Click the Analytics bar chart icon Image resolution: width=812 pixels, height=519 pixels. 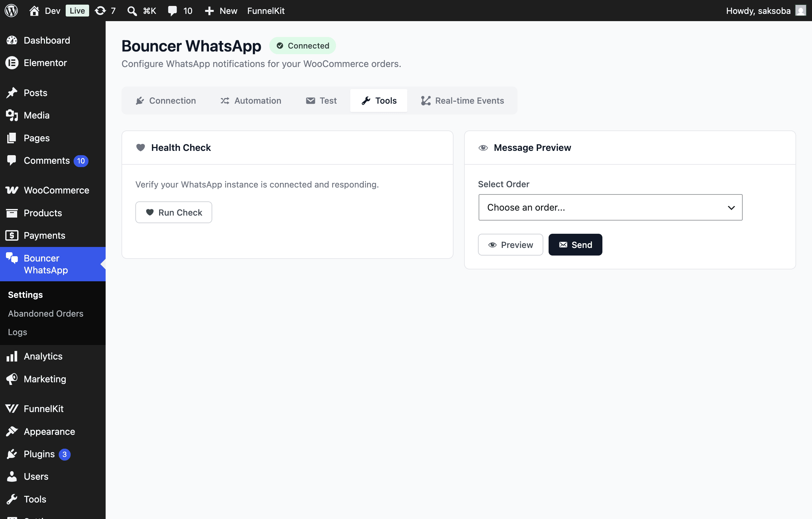12,356
